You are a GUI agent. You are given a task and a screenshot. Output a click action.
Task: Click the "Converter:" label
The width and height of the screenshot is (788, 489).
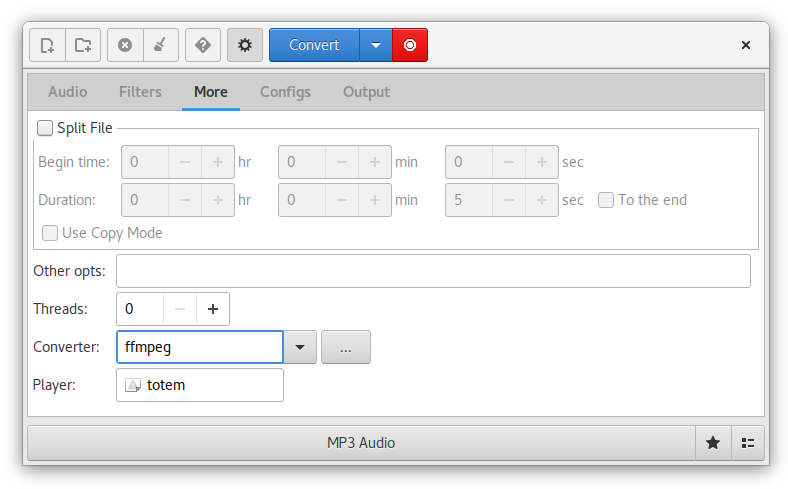[66, 347]
